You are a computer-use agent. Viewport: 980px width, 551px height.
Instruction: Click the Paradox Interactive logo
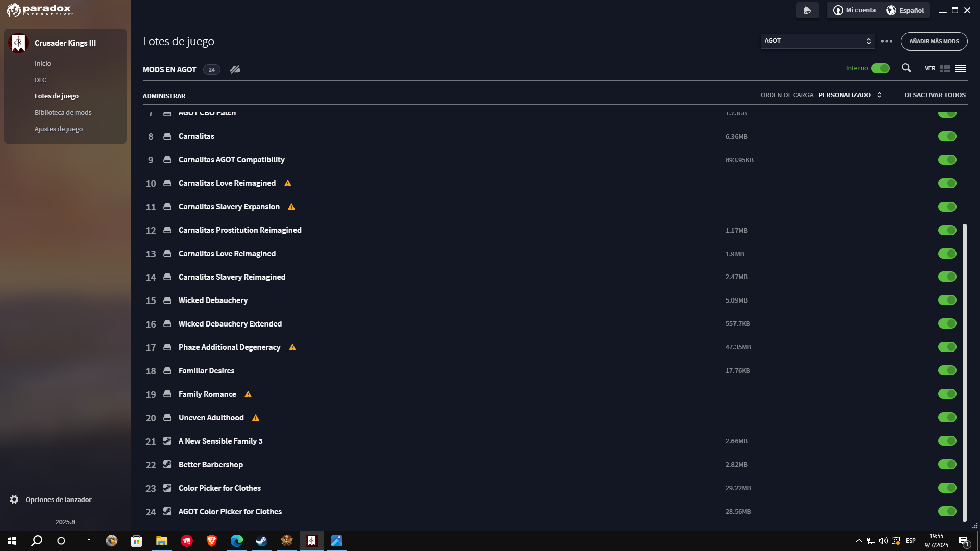click(39, 10)
